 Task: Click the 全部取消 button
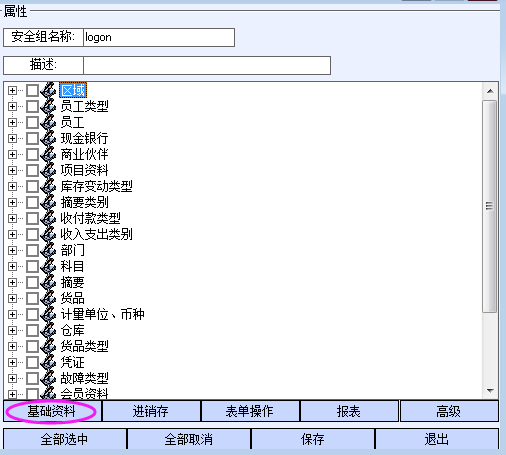click(189, 439)
